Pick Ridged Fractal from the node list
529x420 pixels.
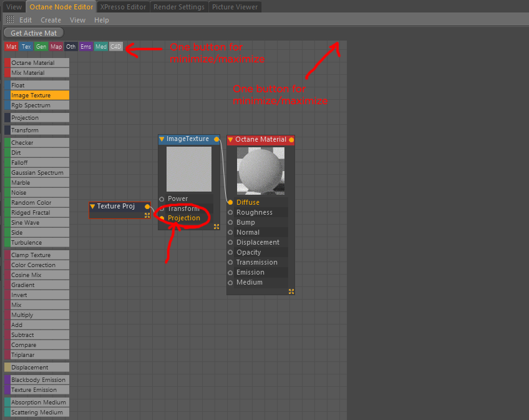pos(37,213)
